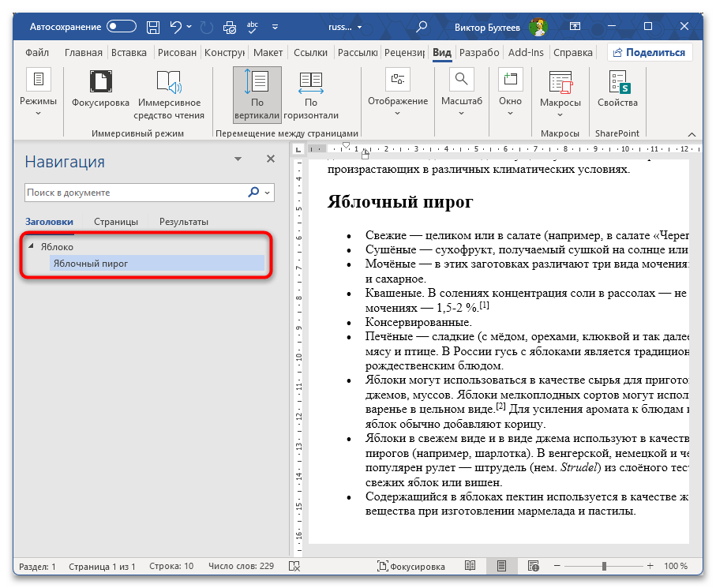Click the Строка: 10 status bar entry
The image size is (716, 588).
click(171, 567)
